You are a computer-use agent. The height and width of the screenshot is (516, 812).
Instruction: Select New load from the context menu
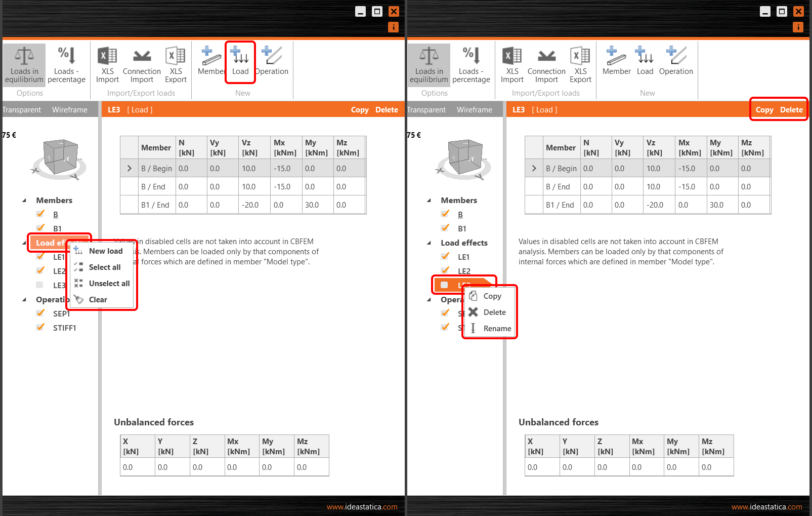(106, 251)
